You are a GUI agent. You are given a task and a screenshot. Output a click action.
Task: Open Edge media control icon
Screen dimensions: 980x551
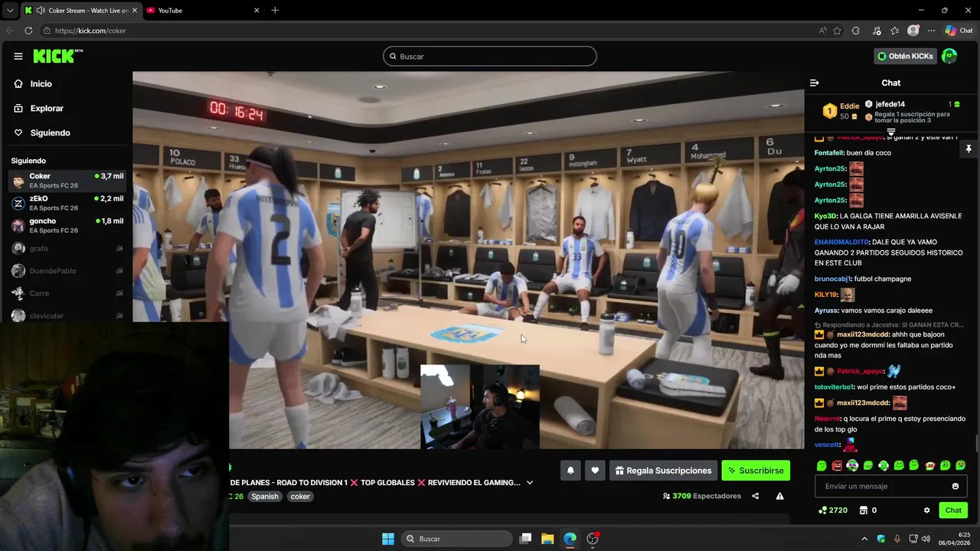pyautogui.click(x=876, y=31)
